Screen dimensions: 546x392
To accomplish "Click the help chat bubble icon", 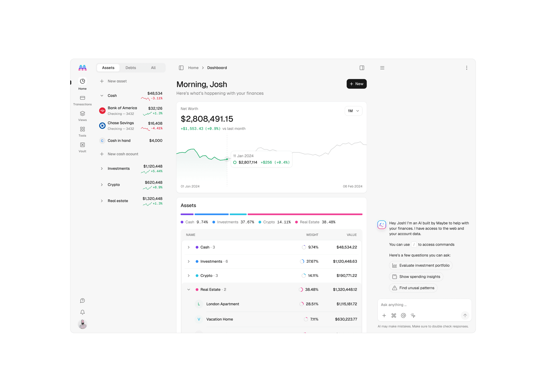I will point(82,301).
